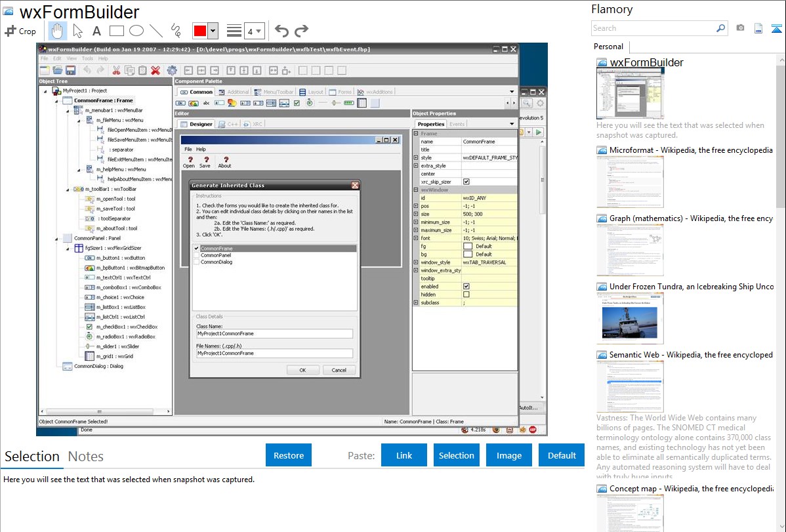Pick the text annotation tool A
The width and height of the screenshot is (786, 532).
tap(96, 31)
